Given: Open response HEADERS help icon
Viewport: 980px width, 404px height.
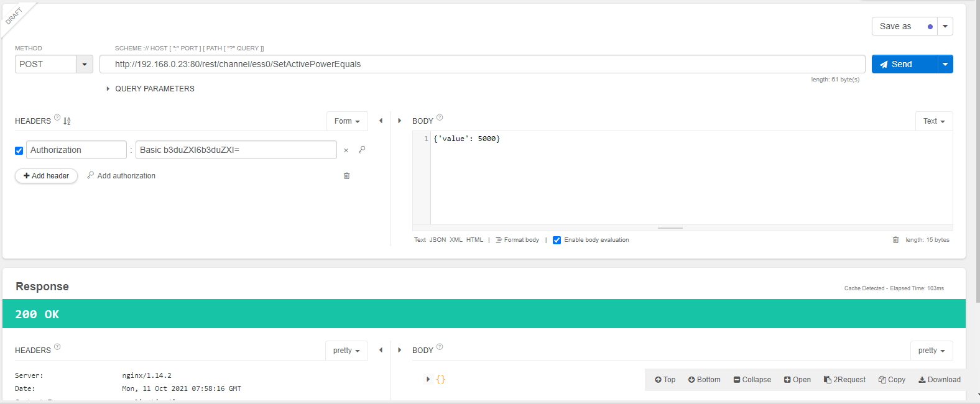Looking at the screenshot, I should coord(57,347).
